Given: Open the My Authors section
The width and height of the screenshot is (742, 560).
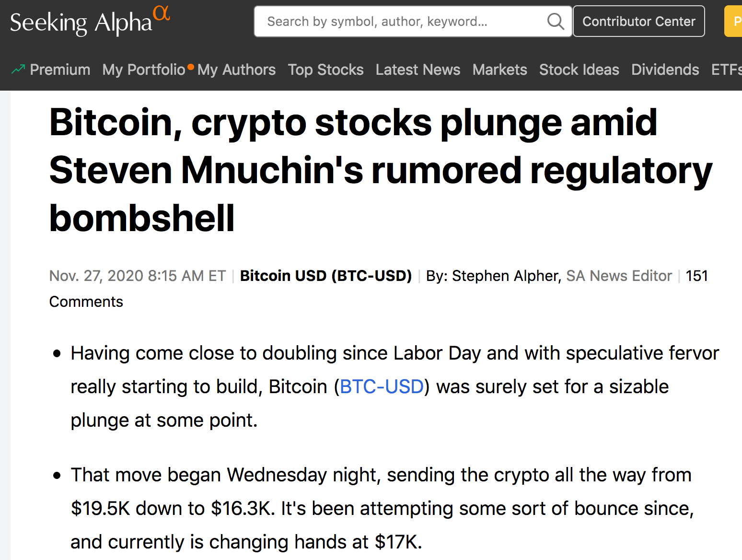Looking at the screenshot, I should pyautogui.click(x=236, y=70).
